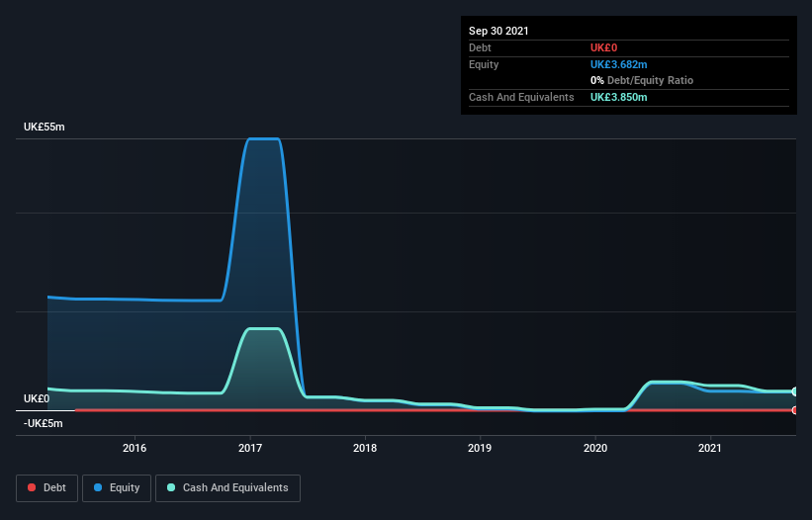Viewport: 812px width, 520px height.
Task: Select the 2016 x-axis label
Action: [135, 448]
